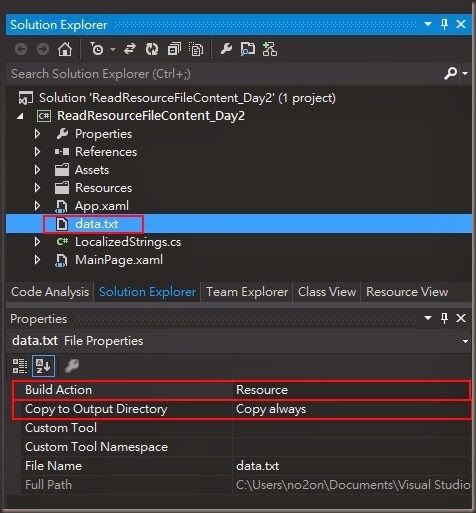Viewport: 476px width, 513px height.
Task: Select References in the tree
Action: pos(106,152)
